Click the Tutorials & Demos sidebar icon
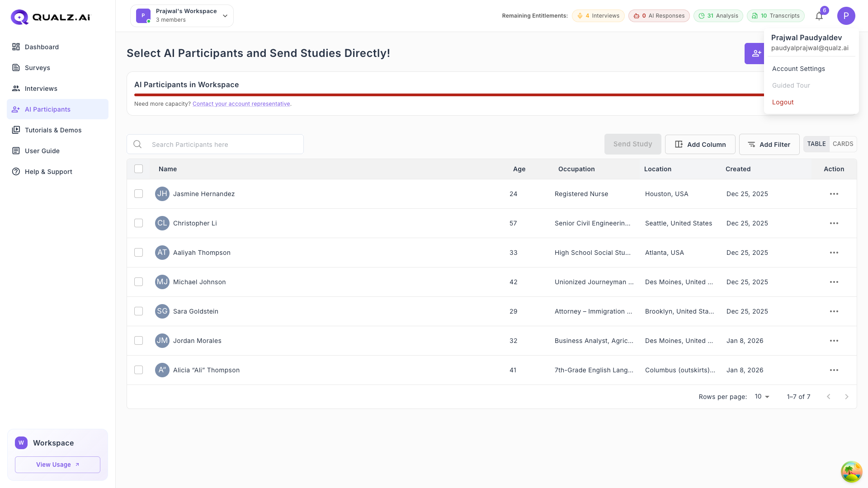The height and width of the screenshot is (488, 868). (x=16, y=130)
